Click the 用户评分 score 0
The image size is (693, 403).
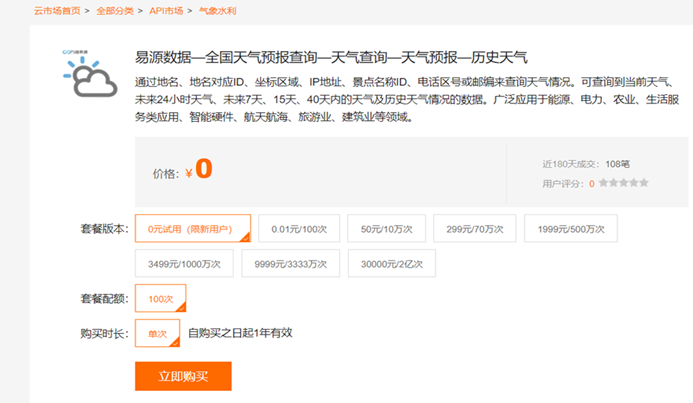[x=591, y=183]
